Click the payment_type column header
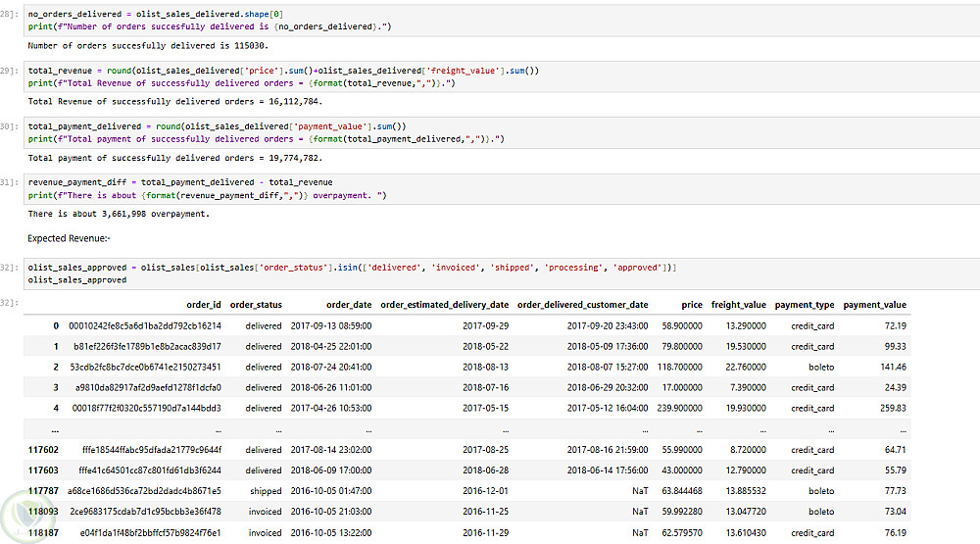This screenshot has width=980, height=544. [x=805, y=305]
